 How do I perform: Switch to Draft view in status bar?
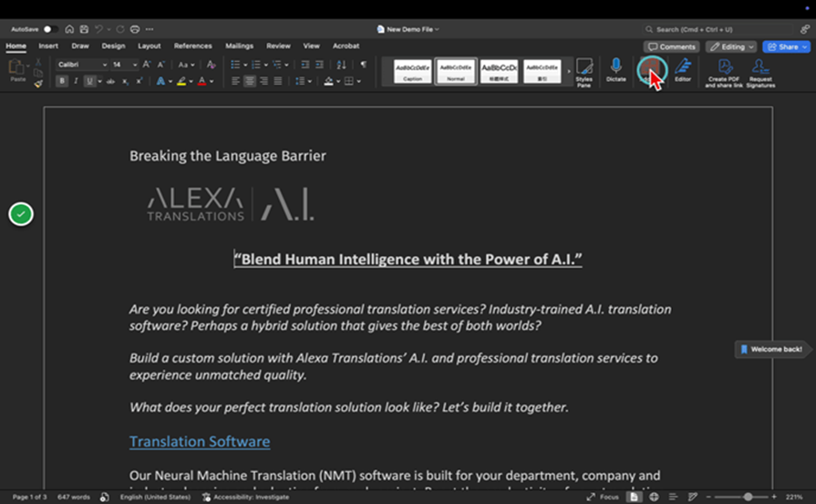[693, 497]
